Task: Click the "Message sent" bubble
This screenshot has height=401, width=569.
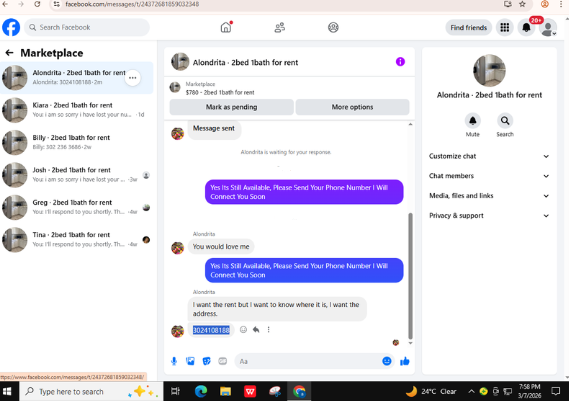Action: point(214,128)
